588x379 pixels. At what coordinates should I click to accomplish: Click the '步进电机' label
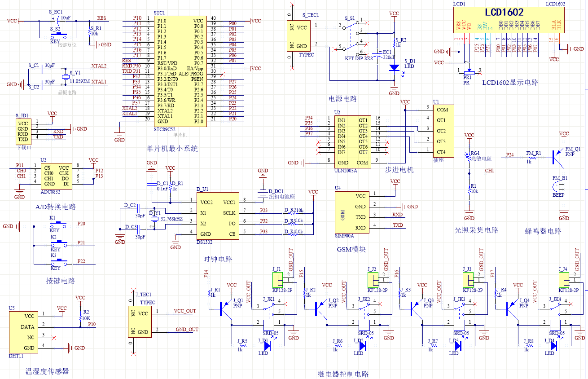pos(399,170)
